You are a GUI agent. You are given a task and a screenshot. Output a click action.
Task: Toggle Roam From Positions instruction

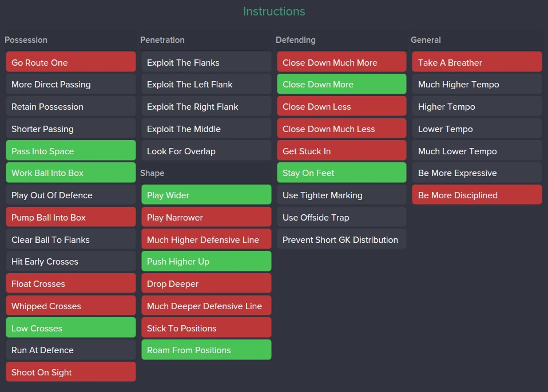pyautogui.click(x=206, y=350)
